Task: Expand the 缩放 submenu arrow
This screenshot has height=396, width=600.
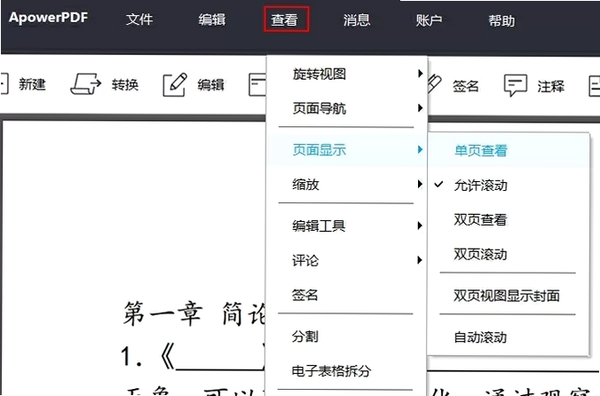Action: click(x=420, y=184)
